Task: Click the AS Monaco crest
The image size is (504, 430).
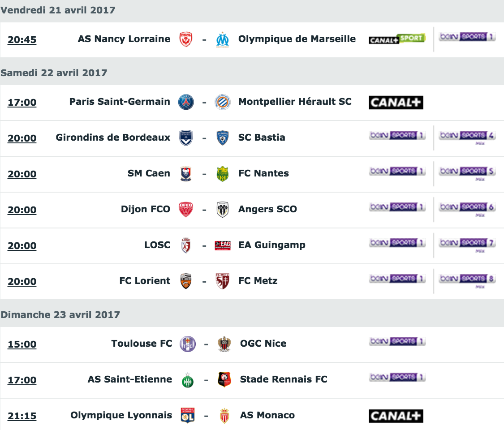Action: click(224, 416)
